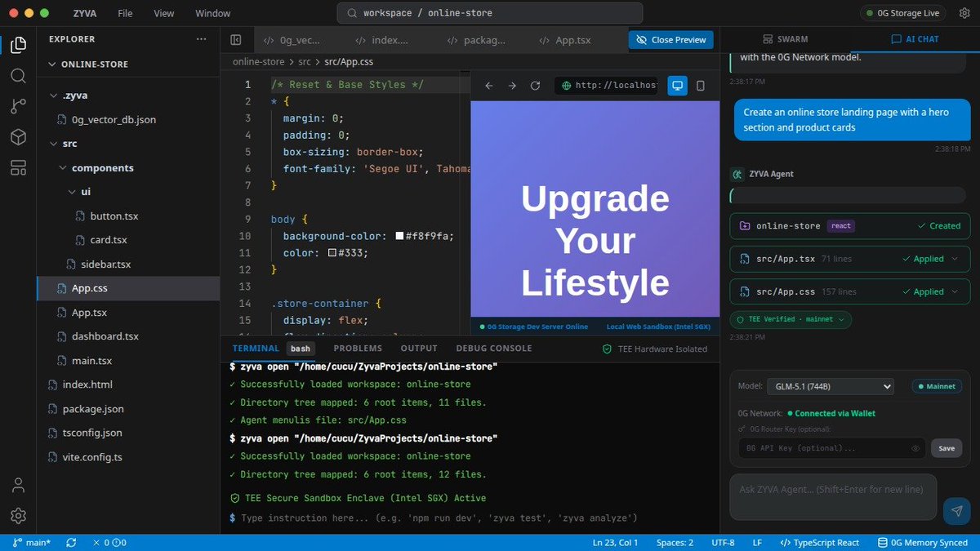This screenshot has height=551, width=980.
Task: Click the errors and warnings status indicator
Action: (109, 543)
